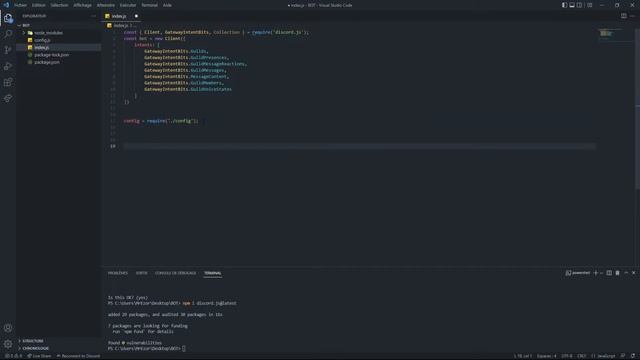Open the Affichage menu
This screenshot has width=640, height=360.
click(82, 5)
